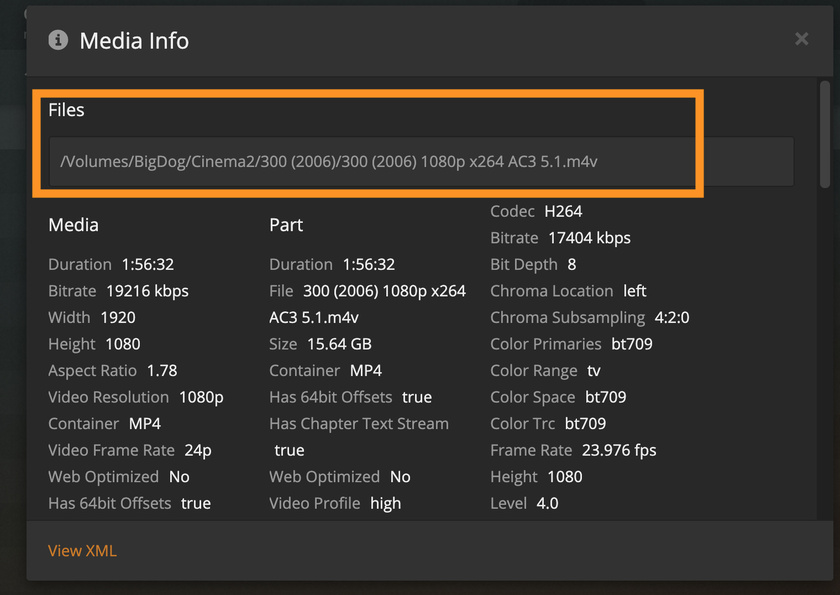Select the Video Resolution 1080p value

pos(201,397)
